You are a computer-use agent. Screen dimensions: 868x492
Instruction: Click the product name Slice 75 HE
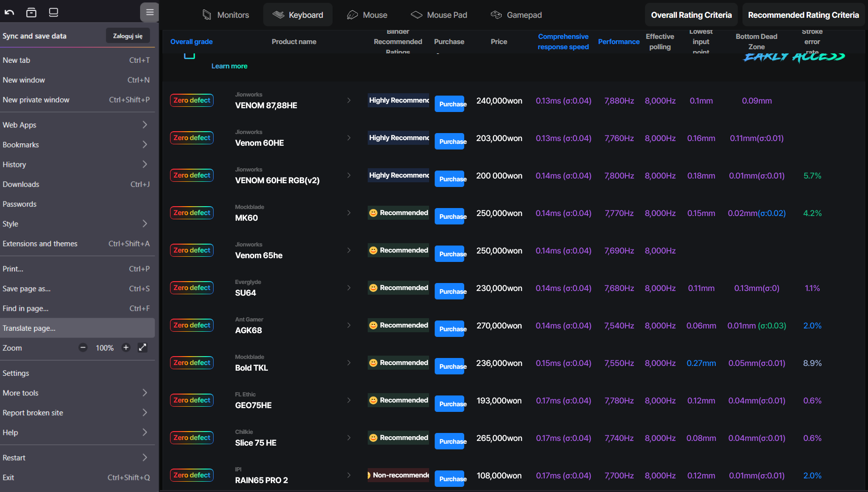tap(256, 443)
